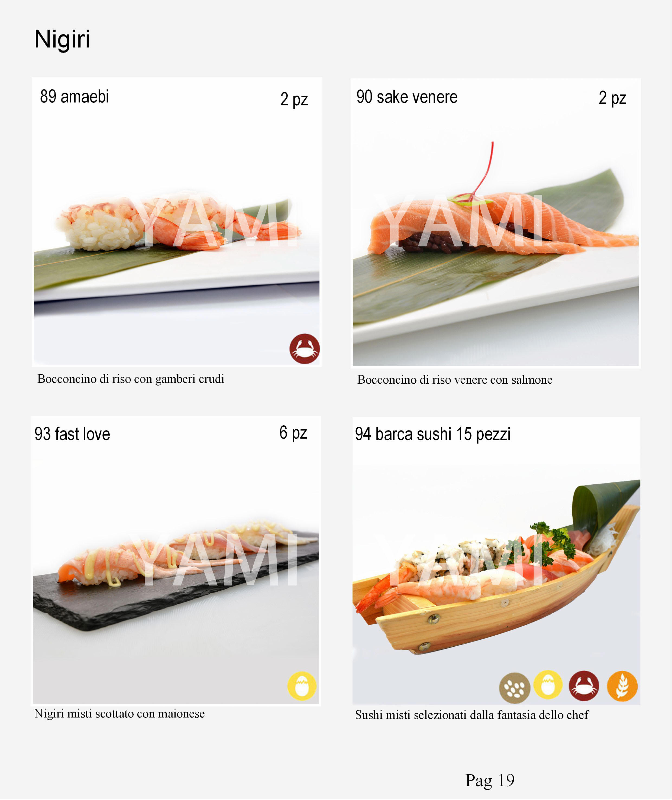Click the orange gluten wheat icon
This screenshot has height=800, width=672.
[622, 686]
